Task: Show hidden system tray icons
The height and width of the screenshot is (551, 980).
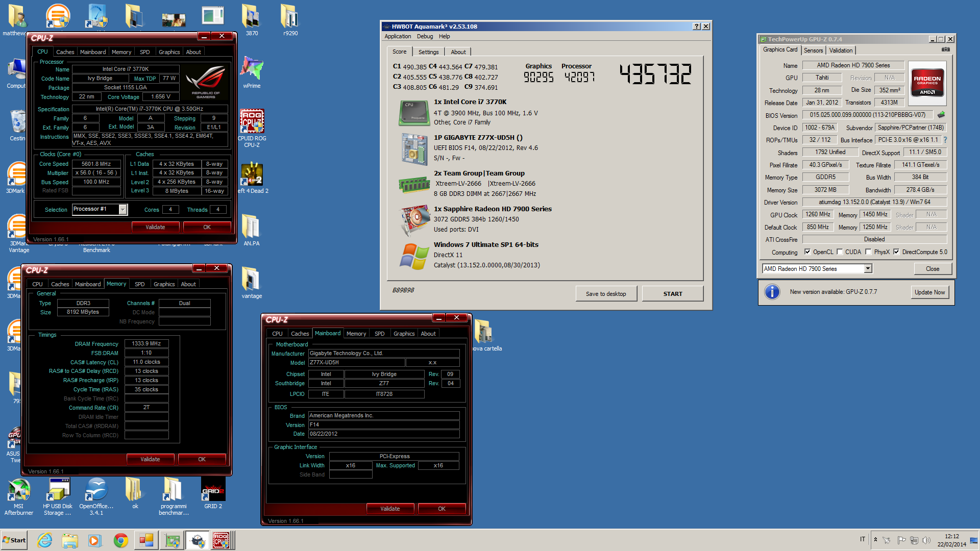Action: pyautogui.click(x=875, y=540)
